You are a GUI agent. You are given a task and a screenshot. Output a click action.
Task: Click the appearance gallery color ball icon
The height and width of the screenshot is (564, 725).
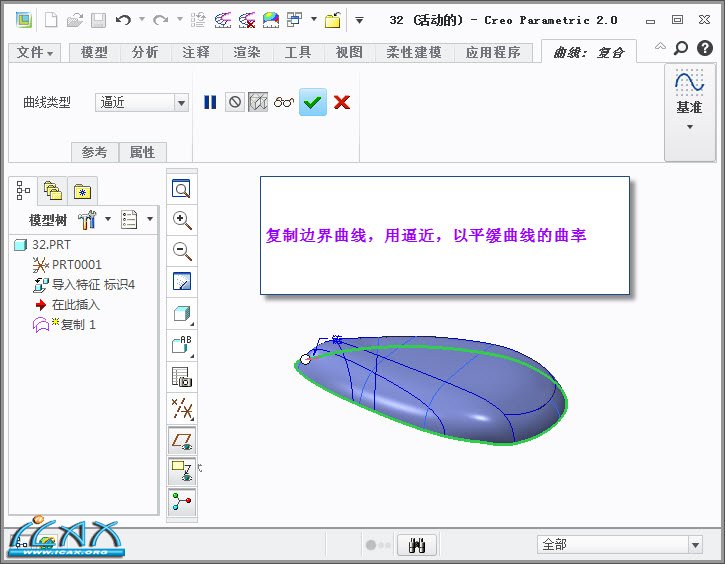click(x=271, y=20)
